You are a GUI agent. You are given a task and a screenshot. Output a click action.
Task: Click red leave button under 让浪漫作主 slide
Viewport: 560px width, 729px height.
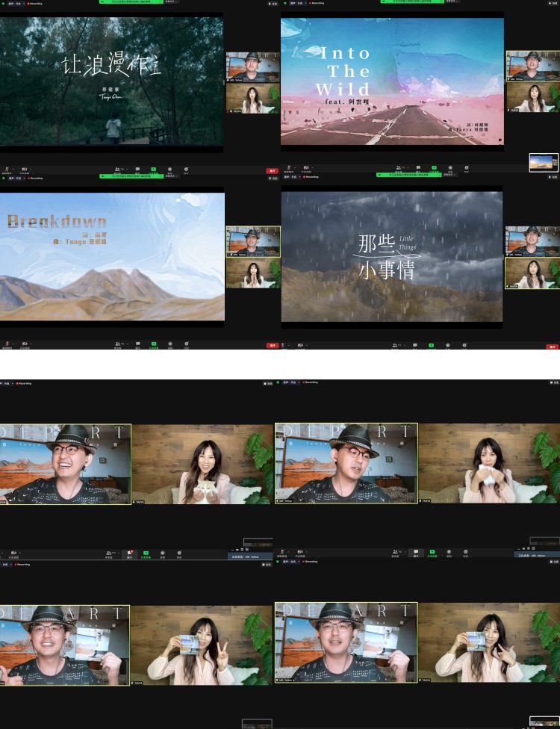tap(273, 171)
